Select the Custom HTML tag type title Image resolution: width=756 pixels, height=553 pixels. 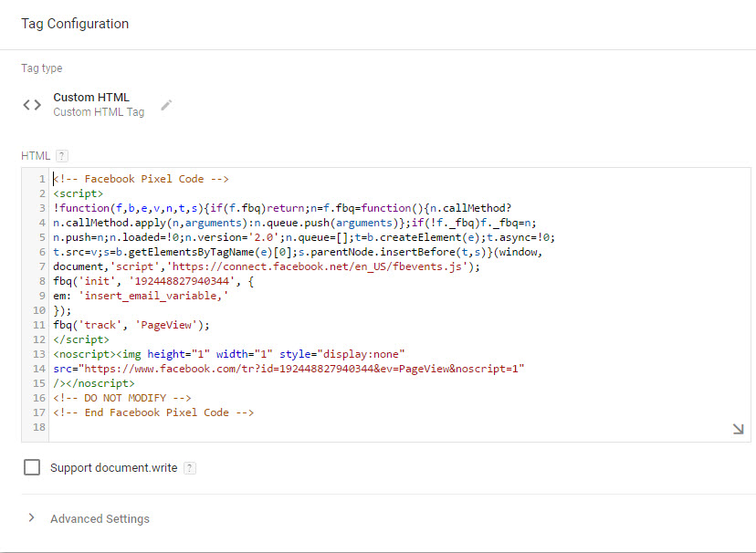(91, 98)
